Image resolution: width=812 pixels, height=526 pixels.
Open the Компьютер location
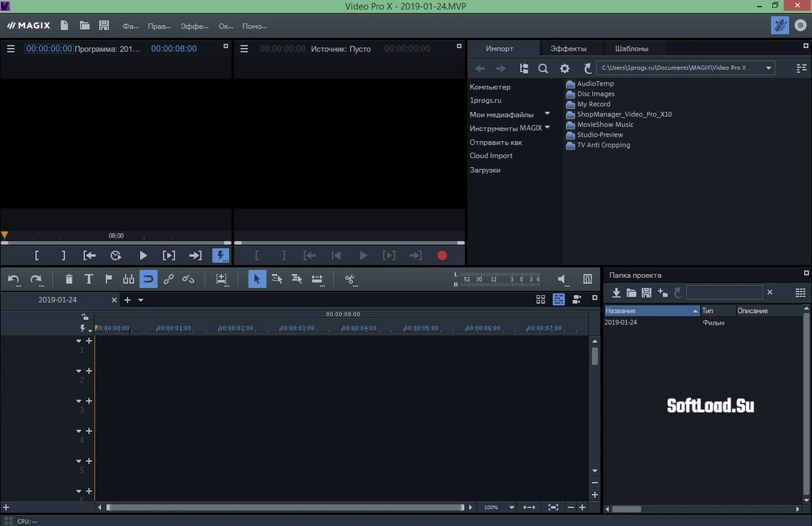tap(490, 87)
